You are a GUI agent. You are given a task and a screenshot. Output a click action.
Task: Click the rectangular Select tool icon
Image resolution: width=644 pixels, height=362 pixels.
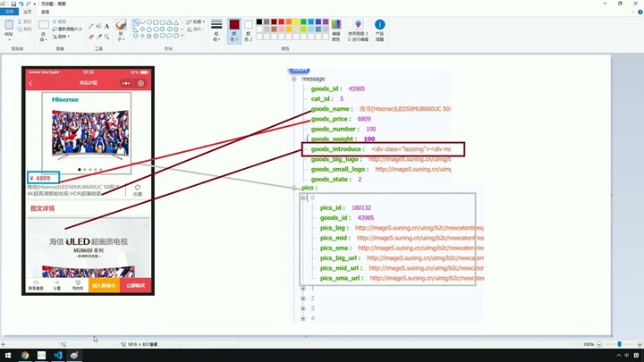point(44,25)
